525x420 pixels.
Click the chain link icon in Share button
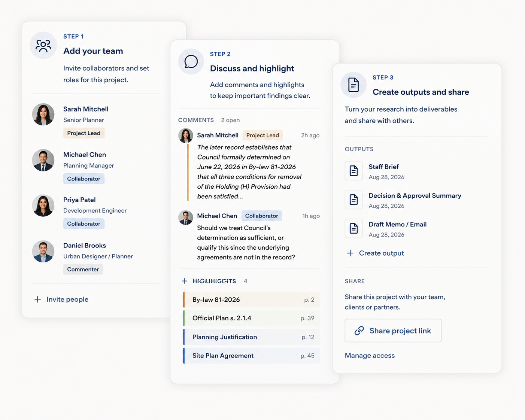point(359,331)
